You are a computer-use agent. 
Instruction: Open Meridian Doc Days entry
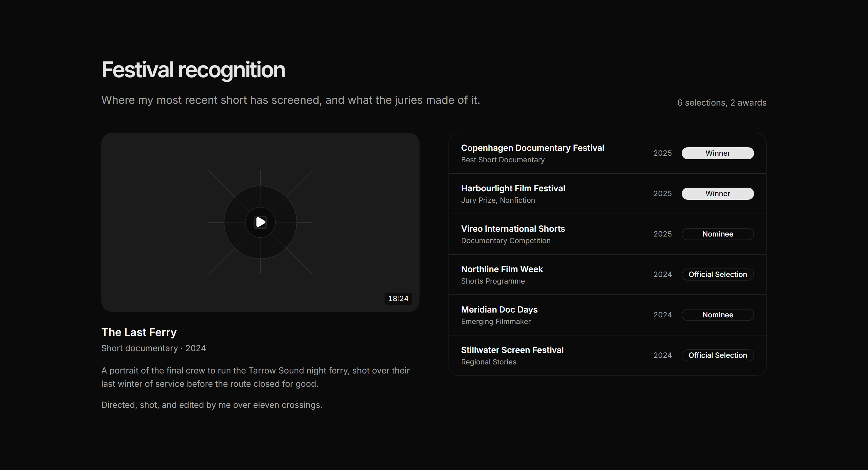tap(608, 315)
